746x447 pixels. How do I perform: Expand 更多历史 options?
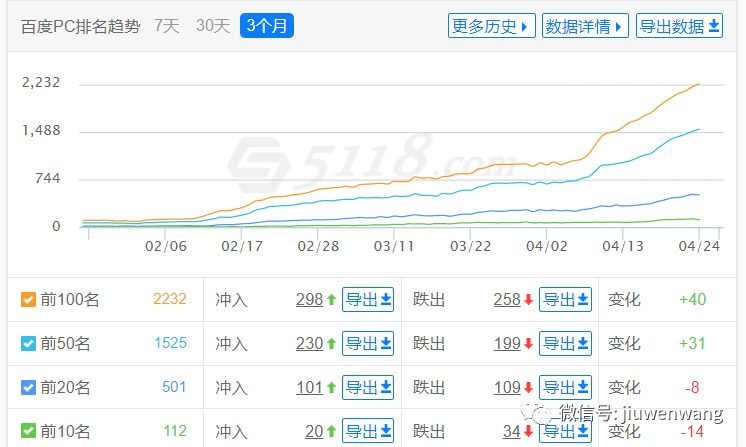[x=491, y=26]
